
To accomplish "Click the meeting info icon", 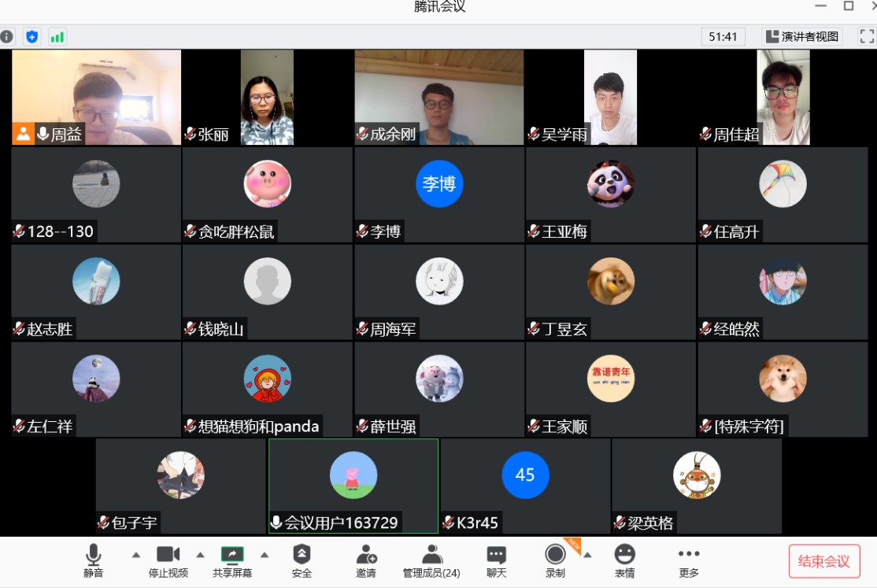I will (x=7, y=36).
